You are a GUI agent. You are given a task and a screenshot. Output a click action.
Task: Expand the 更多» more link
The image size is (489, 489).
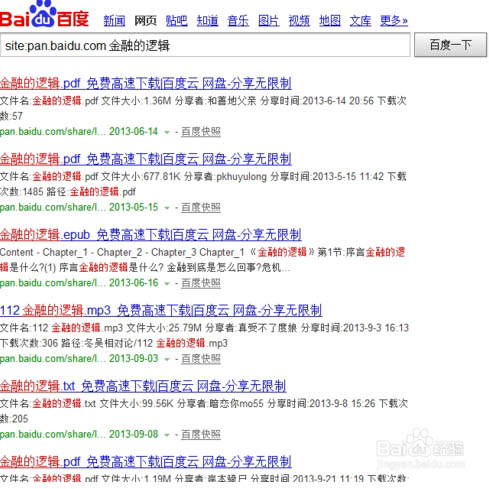pos(394,21)
